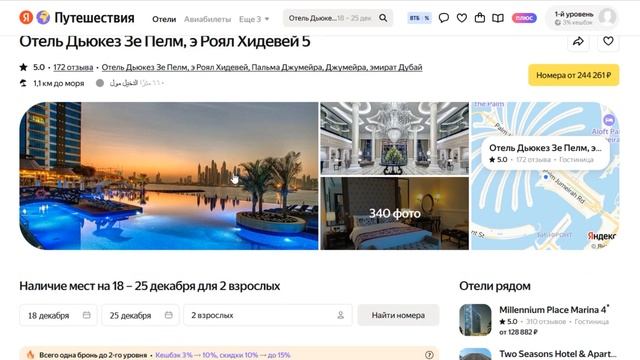Click the search magnifier icon
Image resolution: width=640 pixels, height=360 pixels.
pos(383,18)
